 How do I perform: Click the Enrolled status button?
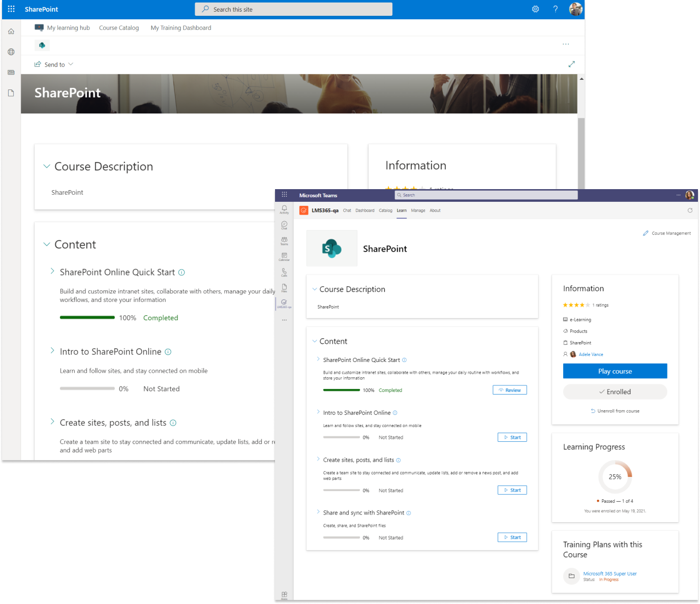click(x=615, y=392)
